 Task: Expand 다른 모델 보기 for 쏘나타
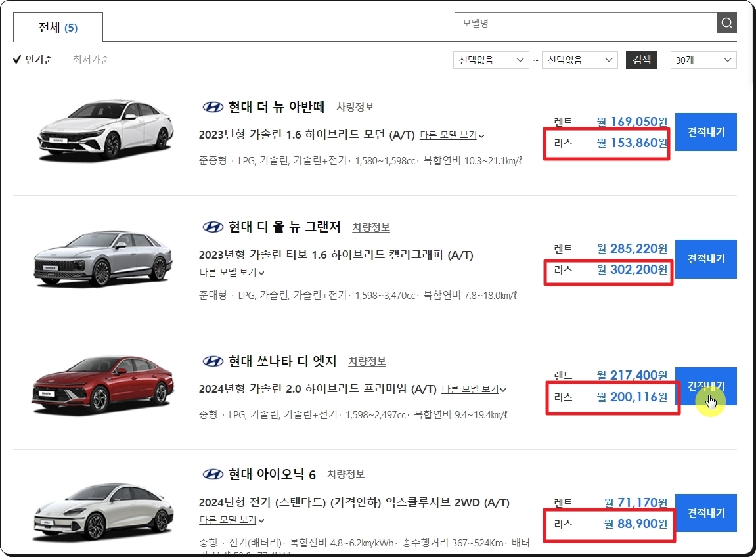tap(474, 389)
